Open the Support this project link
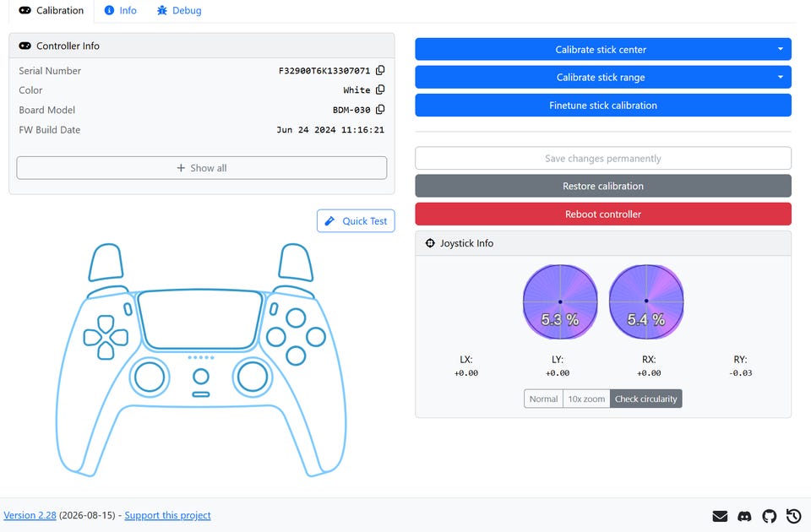This screenshot has width=811, height=532. 167,515
